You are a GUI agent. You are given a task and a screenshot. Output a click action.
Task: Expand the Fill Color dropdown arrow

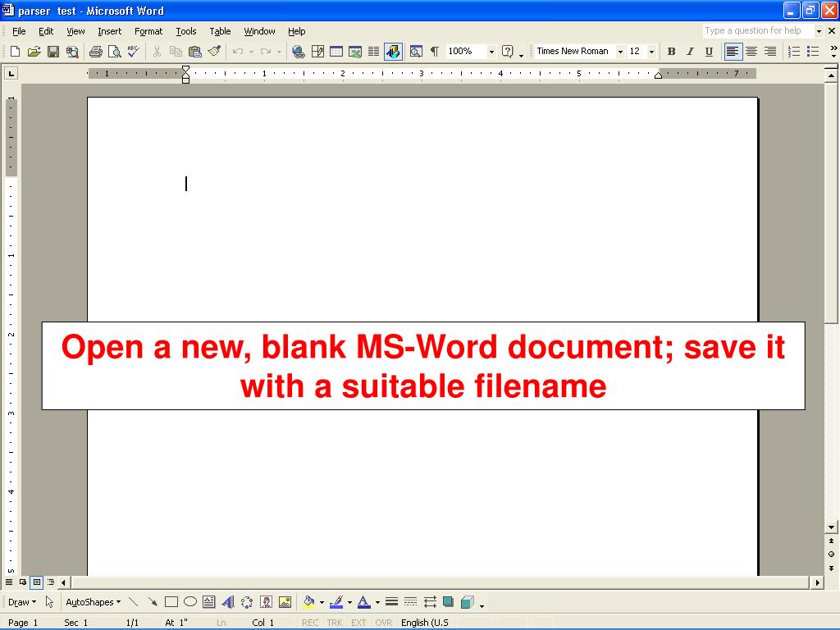point(322,602)
